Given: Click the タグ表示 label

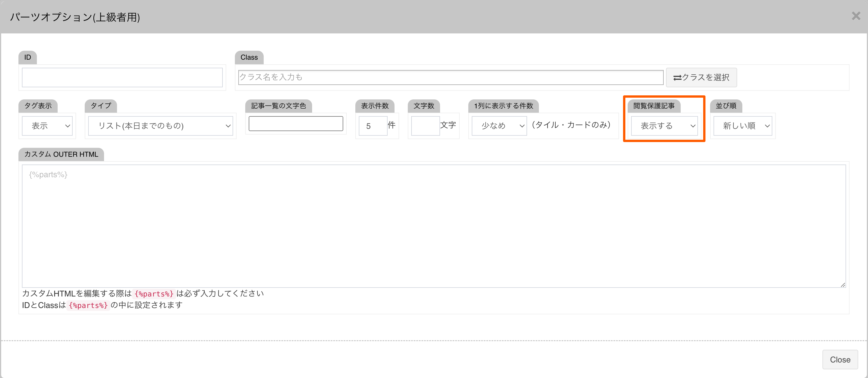Looking at the screenshot, I should [x=38, y=106].
